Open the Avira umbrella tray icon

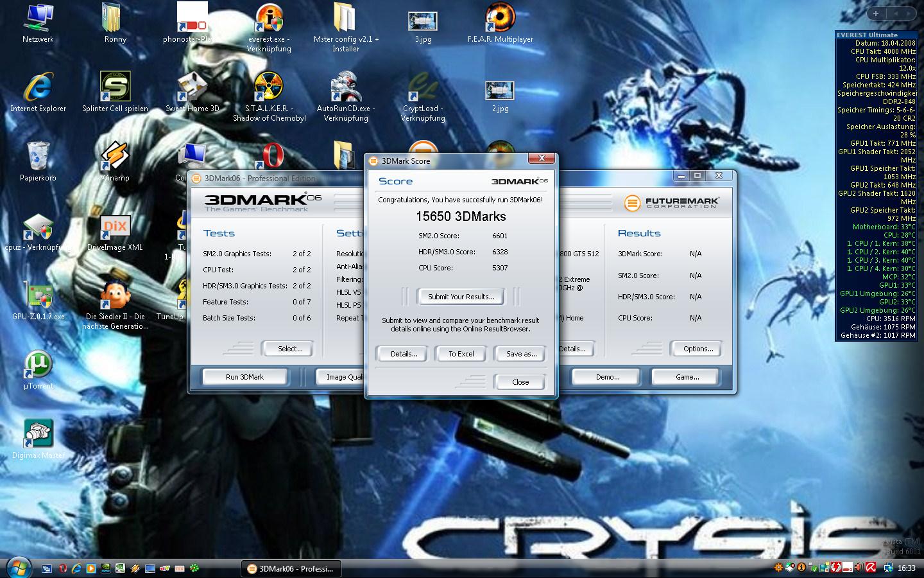click(x=871, y=568)
